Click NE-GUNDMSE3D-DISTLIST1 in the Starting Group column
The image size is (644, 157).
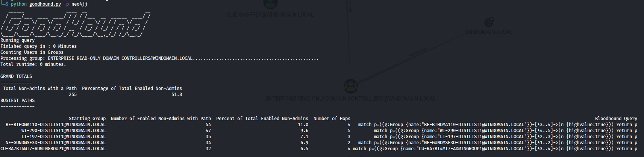point(56,143)
